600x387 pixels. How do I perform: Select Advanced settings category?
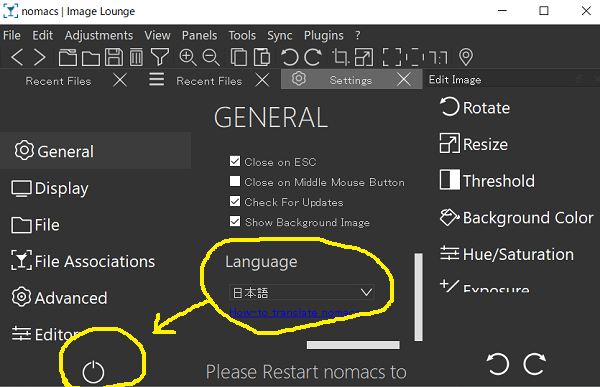(59, 298)
